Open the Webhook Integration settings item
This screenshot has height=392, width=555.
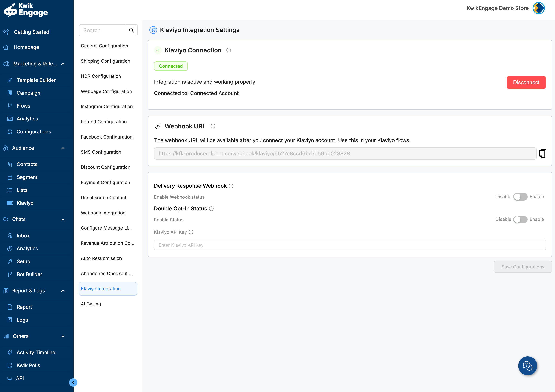click(x=103, y=213)
